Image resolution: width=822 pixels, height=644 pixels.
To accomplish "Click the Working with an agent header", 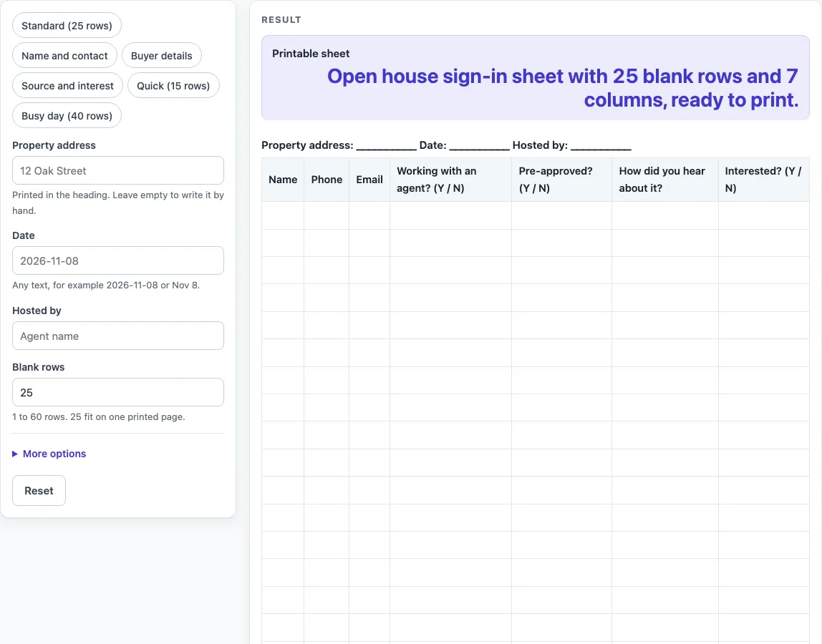I will 451,179.
